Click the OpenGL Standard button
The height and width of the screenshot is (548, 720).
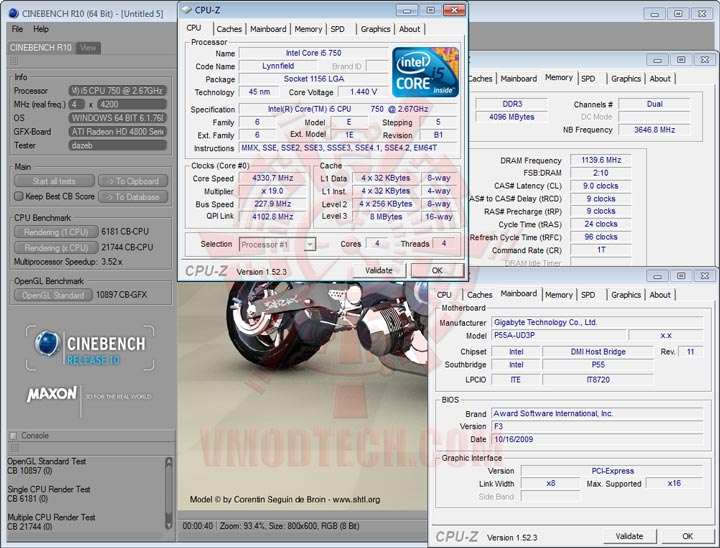(x=53, y=295)
